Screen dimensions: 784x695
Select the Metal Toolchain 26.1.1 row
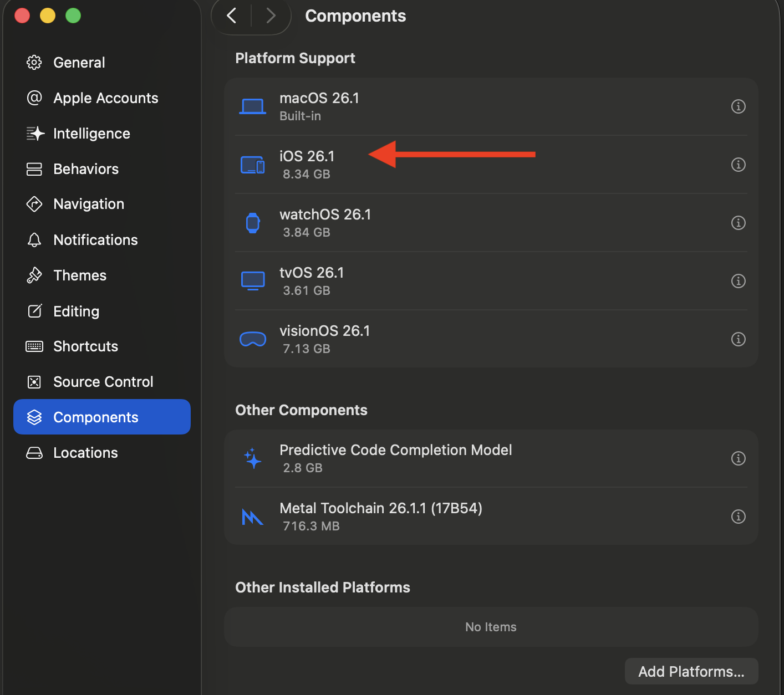coord(444,517)
